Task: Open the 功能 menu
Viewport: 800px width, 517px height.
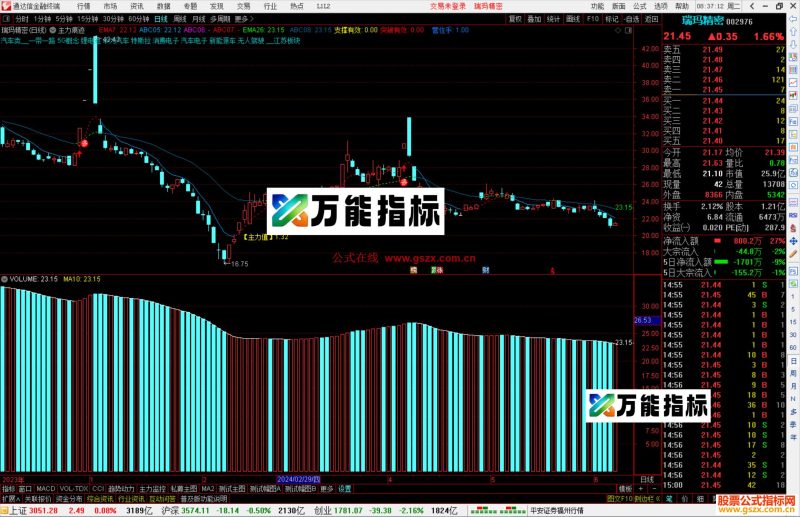Action: [597, 6]
